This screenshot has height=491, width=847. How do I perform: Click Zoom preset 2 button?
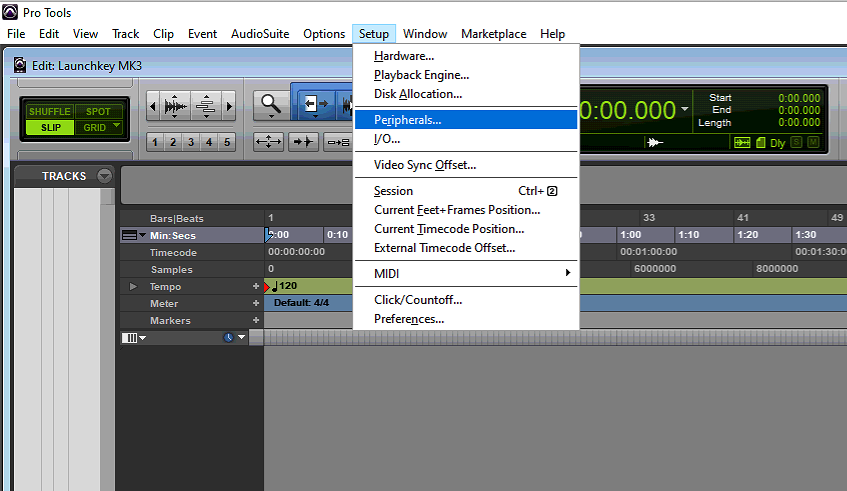click(173, 142)
